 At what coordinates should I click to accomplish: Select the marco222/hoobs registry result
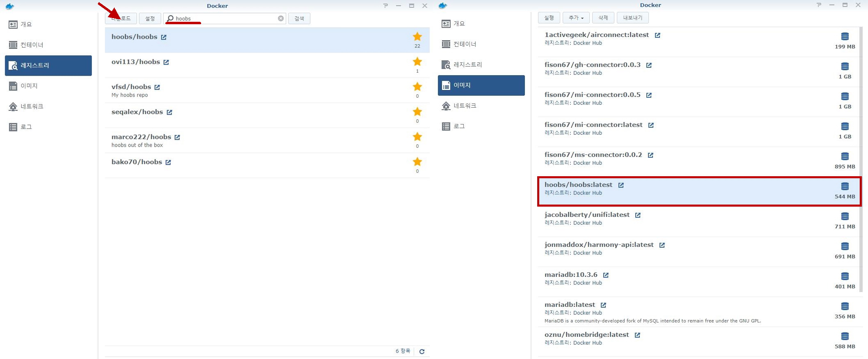click(x=267, y=140)
